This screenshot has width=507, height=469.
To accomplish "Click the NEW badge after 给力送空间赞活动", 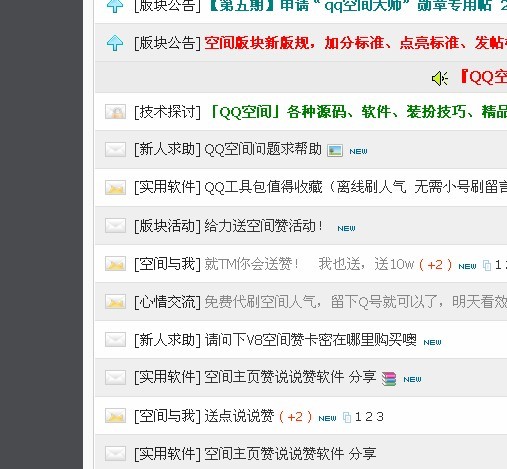I will coord(346,229).
